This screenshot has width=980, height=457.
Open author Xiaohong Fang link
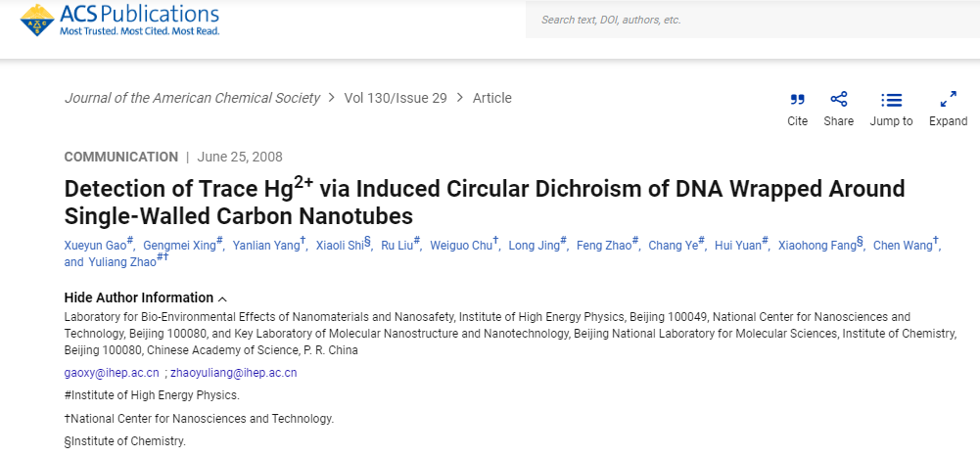[x=817, y=246]
